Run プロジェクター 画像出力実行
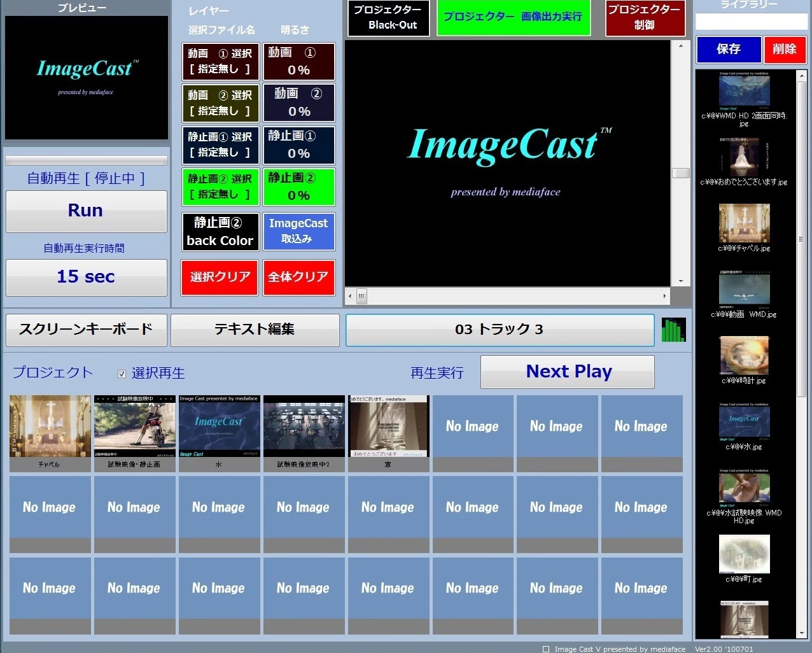 (514, 18)
